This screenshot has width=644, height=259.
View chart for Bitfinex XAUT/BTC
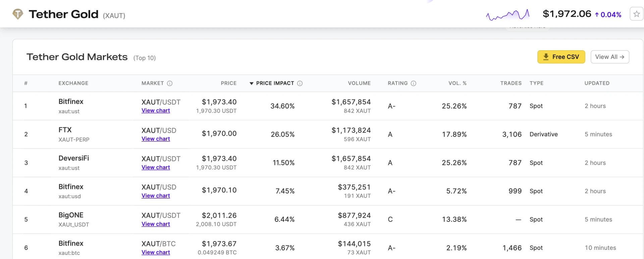[156, 252]
